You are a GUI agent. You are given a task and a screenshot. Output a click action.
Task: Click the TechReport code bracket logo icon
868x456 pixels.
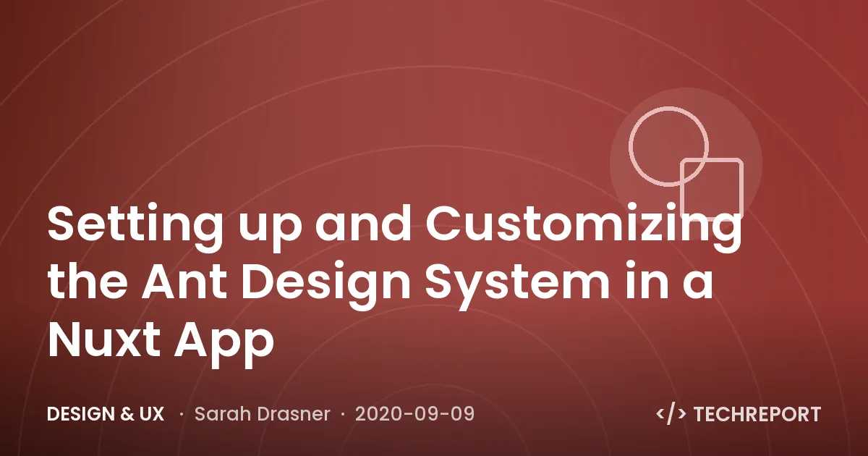click(x=671, y=414)
